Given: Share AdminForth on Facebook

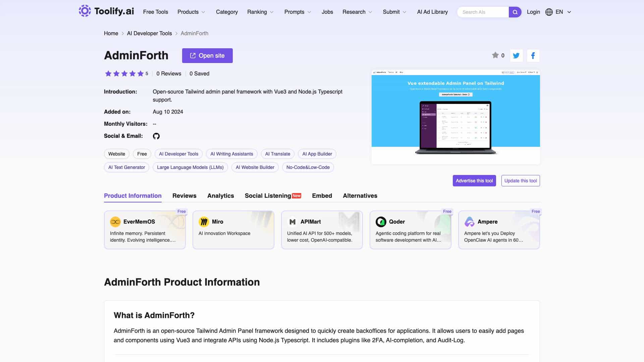Looking at the screenshot, I should pyautogui.click(x=533, y=56).
